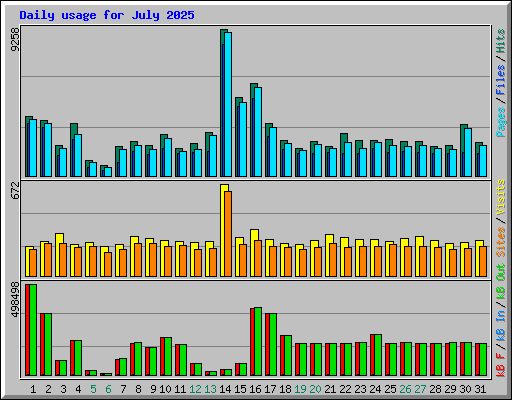Click the cyan pages bar for day 30
This screenshot has width=512, height=400.
[x=468, y=152]
